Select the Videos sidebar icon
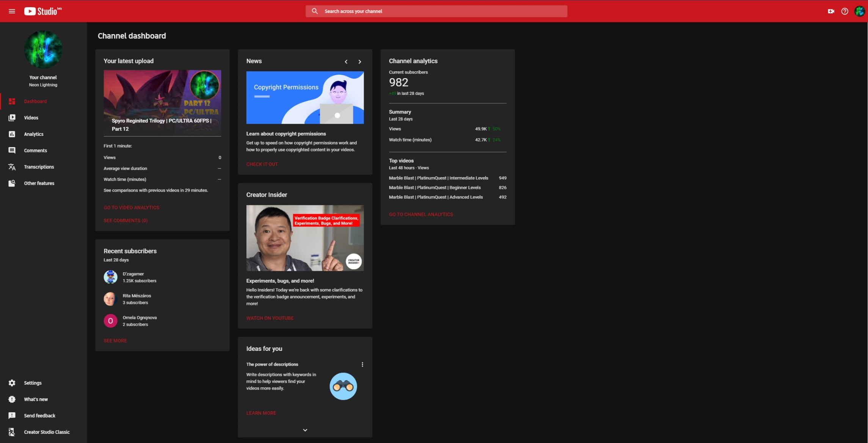 tap(12, 118)
